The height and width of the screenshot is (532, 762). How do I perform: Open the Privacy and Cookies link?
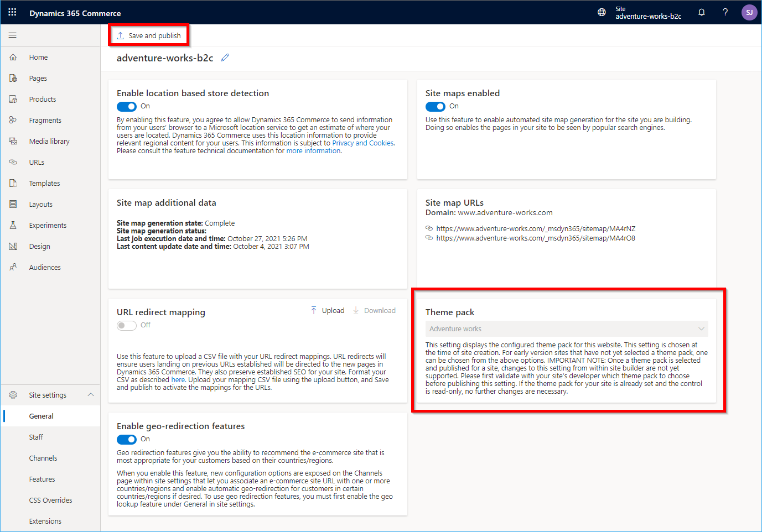pos(363,143)
